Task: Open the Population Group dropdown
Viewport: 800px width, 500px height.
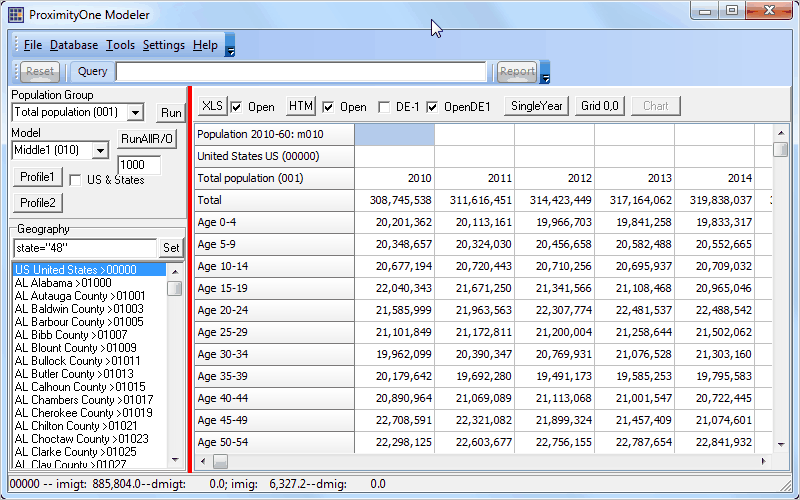Action: (135, 112)
